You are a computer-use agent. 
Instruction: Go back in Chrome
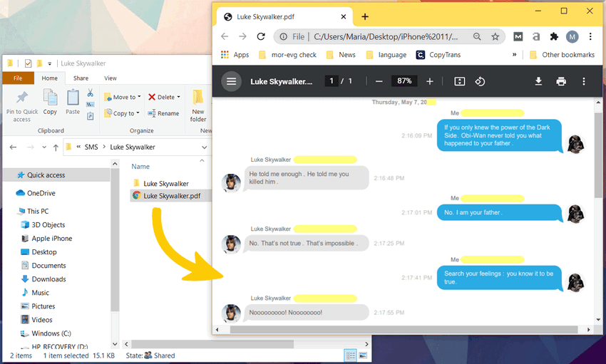[225, 36]
